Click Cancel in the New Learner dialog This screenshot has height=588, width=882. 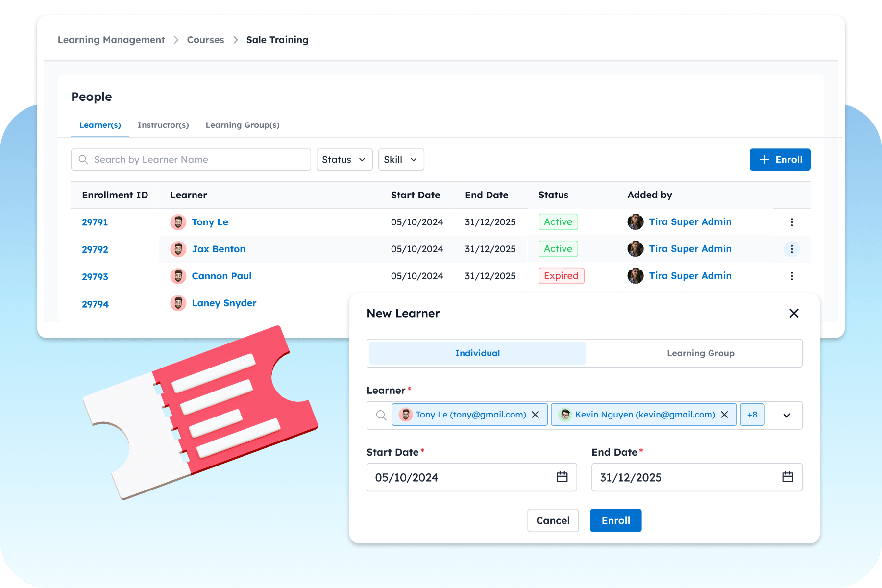coord(553,520)
